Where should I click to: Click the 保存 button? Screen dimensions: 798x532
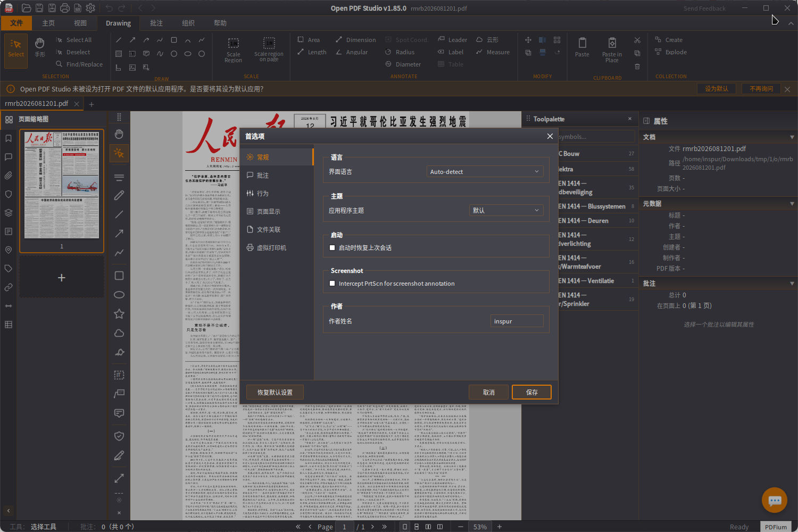[x=531, y=392]
